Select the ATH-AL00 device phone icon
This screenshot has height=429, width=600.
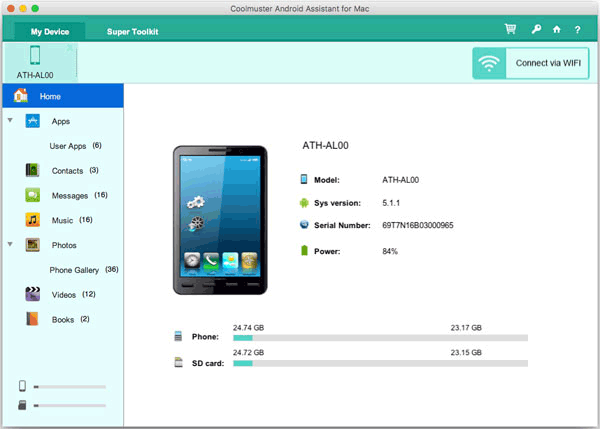point(35,55)
